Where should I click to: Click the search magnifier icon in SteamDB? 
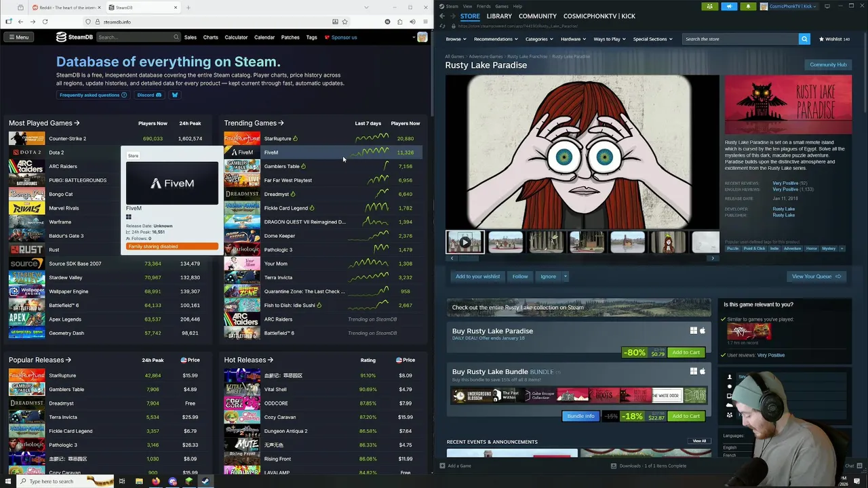tap(176, 37)
